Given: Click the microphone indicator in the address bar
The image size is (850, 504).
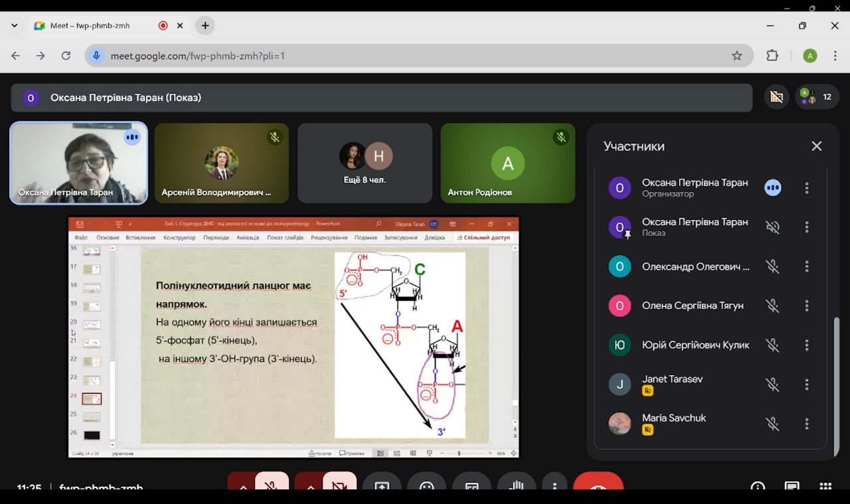Looking at the screenshot, I should click(96, 56).
